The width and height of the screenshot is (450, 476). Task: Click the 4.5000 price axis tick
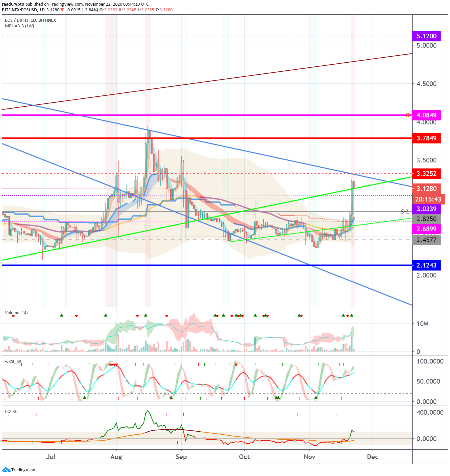pos(427,84)
